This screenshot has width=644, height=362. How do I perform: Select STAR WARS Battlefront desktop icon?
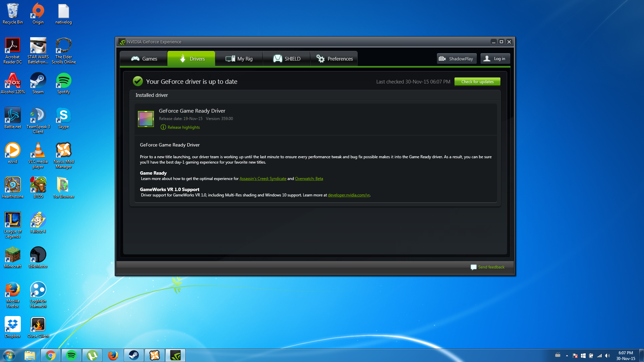point(38,51)
